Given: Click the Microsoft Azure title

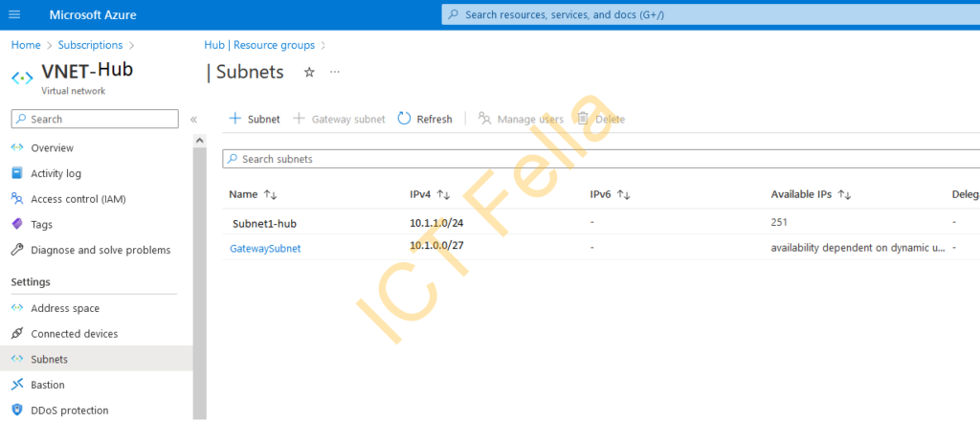Looking at the screenshot, I should pos(93,14).
